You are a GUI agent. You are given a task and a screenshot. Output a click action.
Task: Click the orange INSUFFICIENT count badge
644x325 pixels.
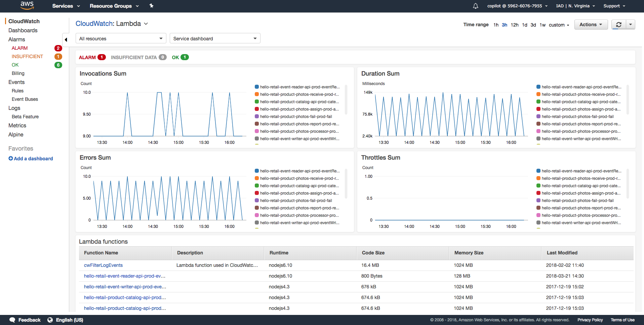coord(58,56)
